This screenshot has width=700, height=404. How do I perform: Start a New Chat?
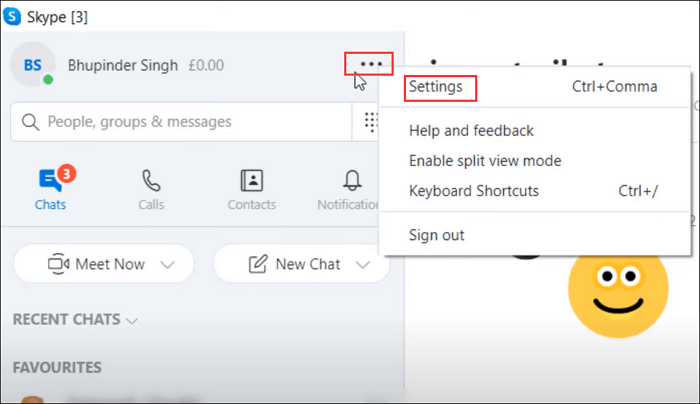coord(296,264)
